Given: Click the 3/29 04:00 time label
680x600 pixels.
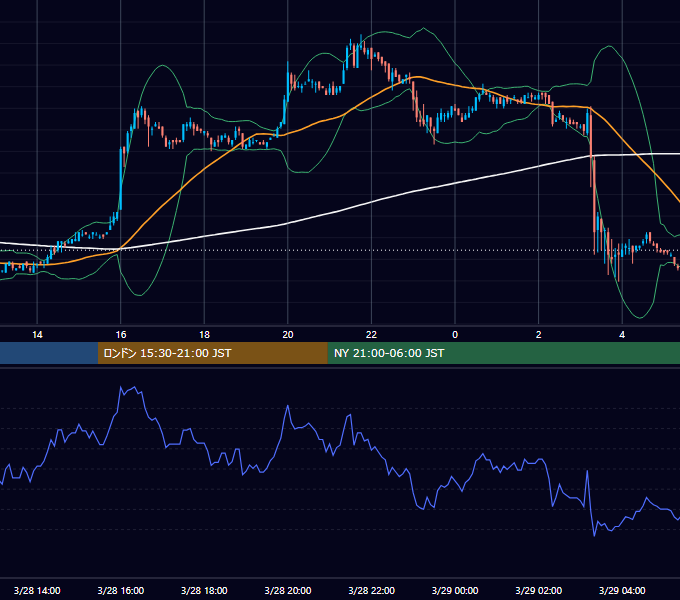Looking at the screenshot, I should tap(622, 590).
